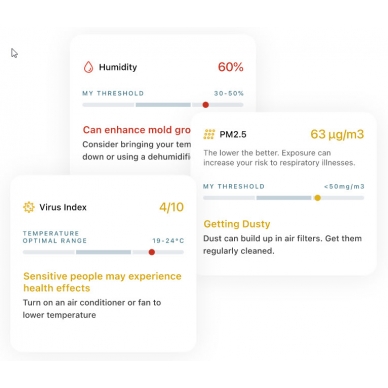
Task: Click the highlighted humidity threshold bar segment
Action: [163, 105]
